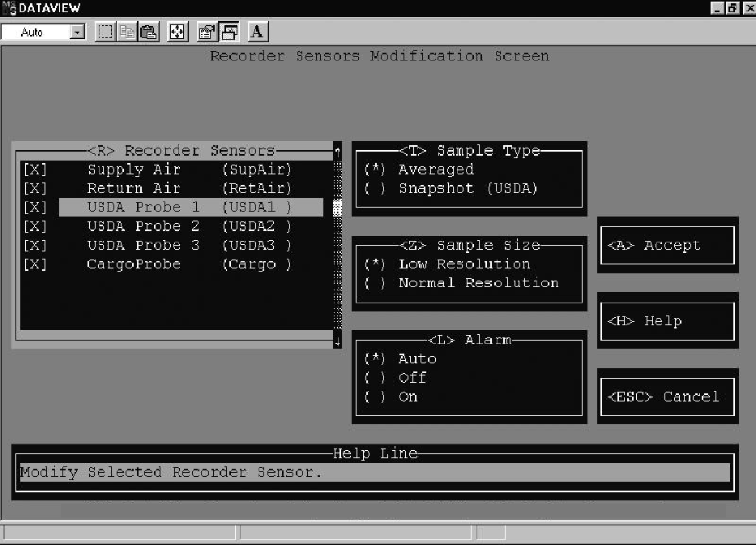Click the Background toolbar icon

coord(229,32)
